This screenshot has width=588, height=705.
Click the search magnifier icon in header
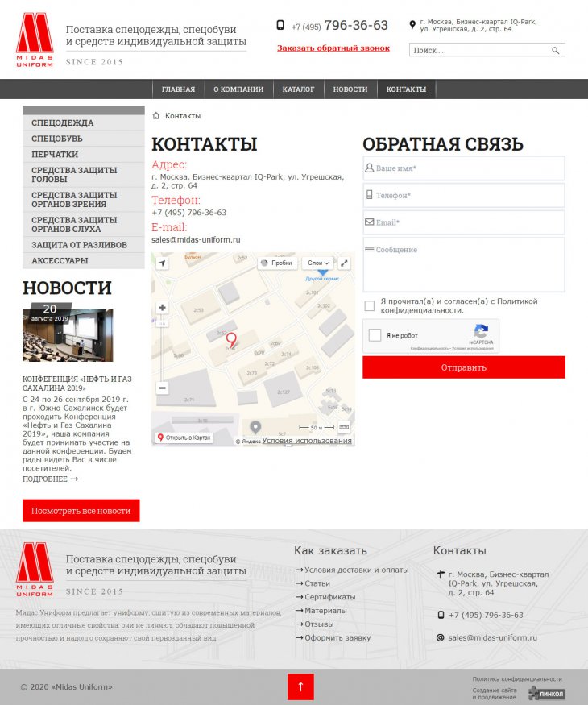click(555, 50)
